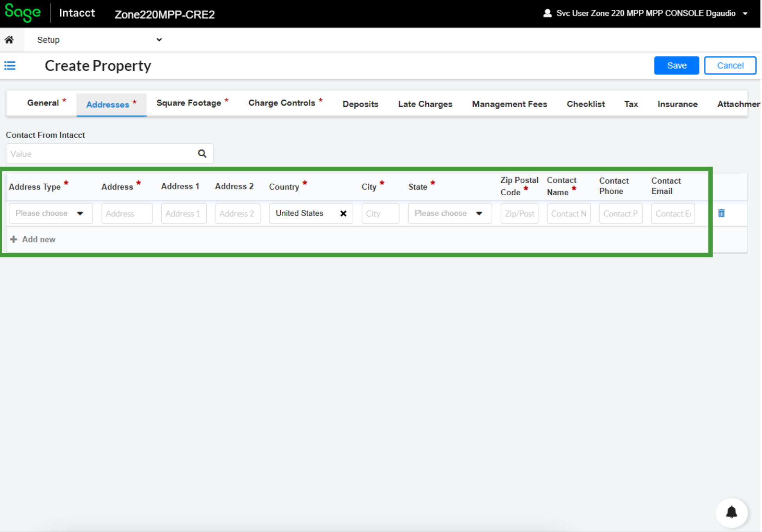762x532 pixels.
Task: Focus the Contact Email field
Action: tap(673, 214)
